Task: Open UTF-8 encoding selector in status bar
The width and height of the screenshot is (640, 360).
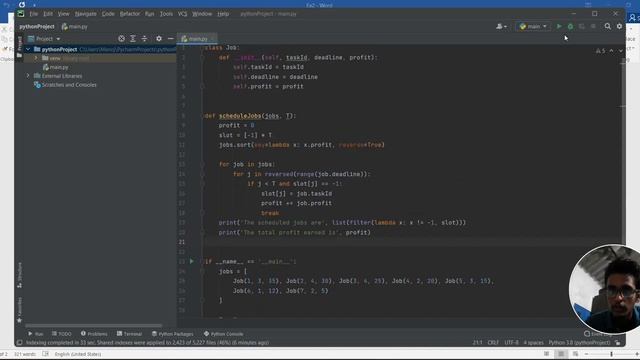Action: point(511,343)
